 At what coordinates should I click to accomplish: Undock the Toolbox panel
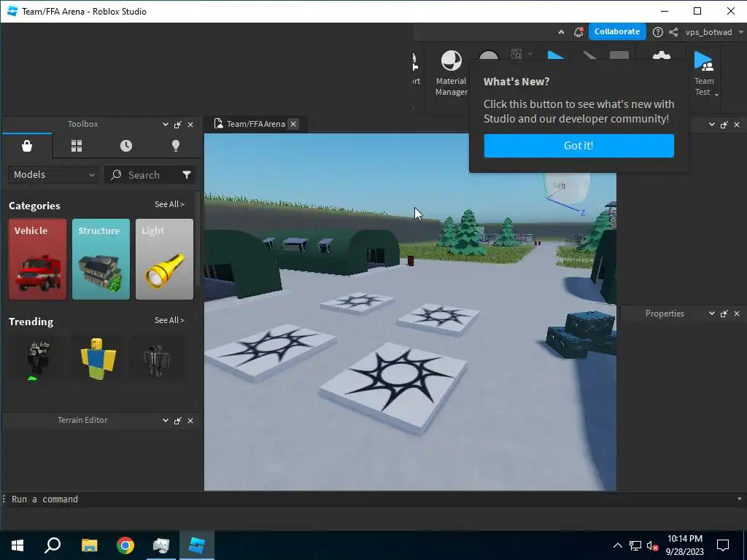pos(178,125)
